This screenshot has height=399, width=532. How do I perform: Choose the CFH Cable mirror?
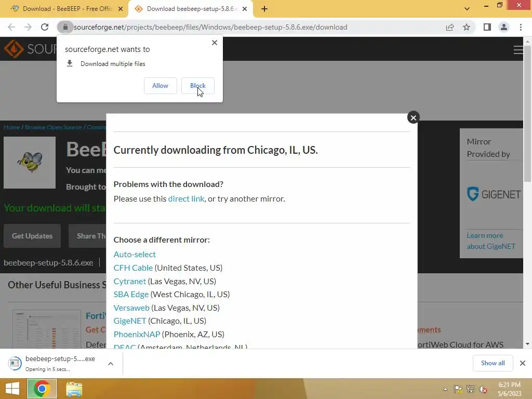click(133, 268)
